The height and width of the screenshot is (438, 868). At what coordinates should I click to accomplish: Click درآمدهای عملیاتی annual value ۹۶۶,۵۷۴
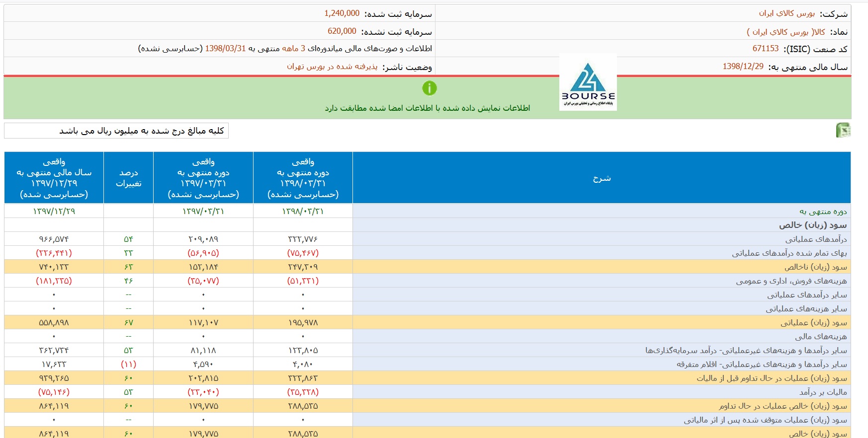click(54, 239)
